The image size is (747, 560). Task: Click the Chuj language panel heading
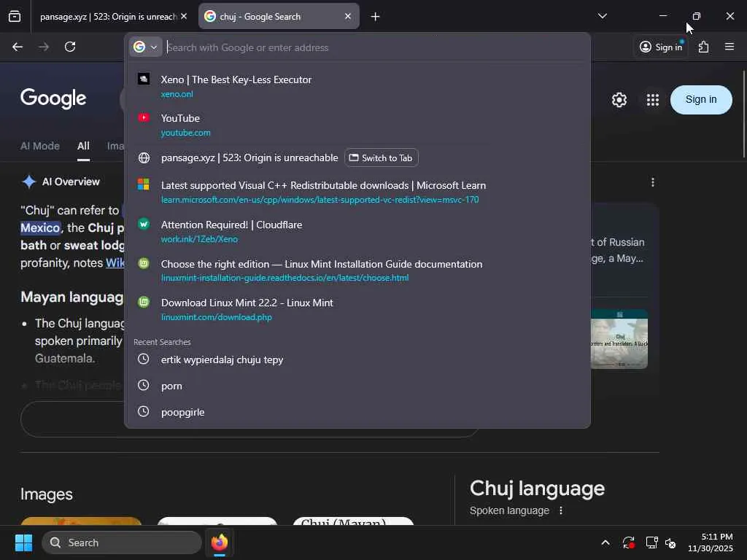pos(537,489)
